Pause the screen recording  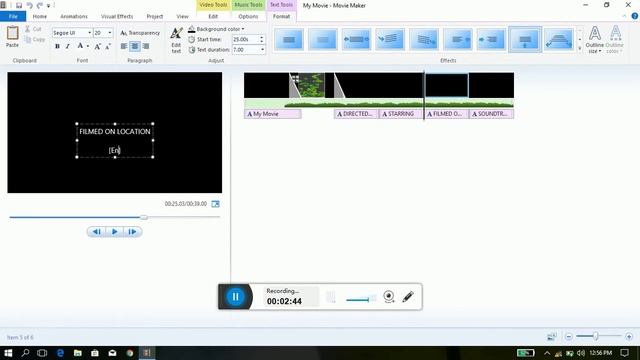pyautogui.click(x=236, y=297)
